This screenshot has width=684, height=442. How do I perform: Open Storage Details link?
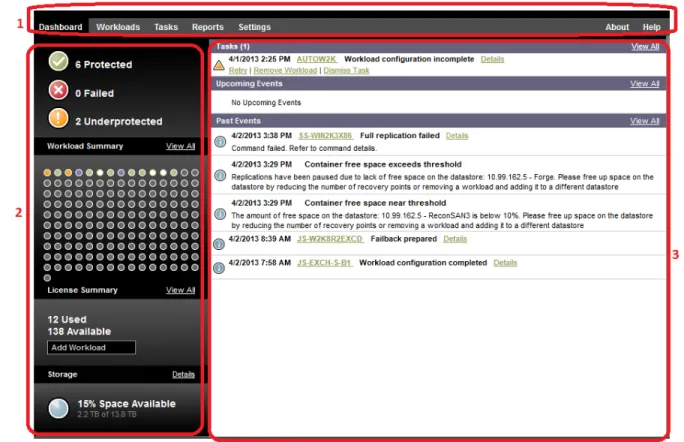183,374
